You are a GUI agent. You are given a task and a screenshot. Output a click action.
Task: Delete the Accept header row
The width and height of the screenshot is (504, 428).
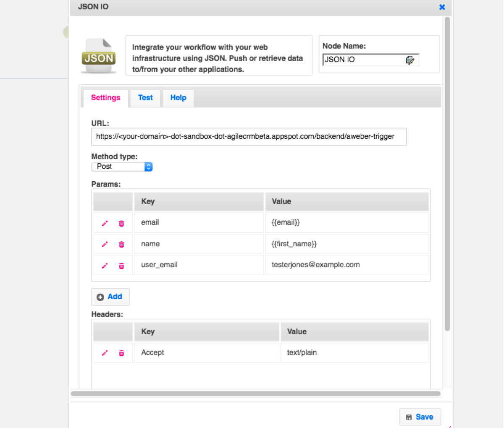click(x=121, y=353)
